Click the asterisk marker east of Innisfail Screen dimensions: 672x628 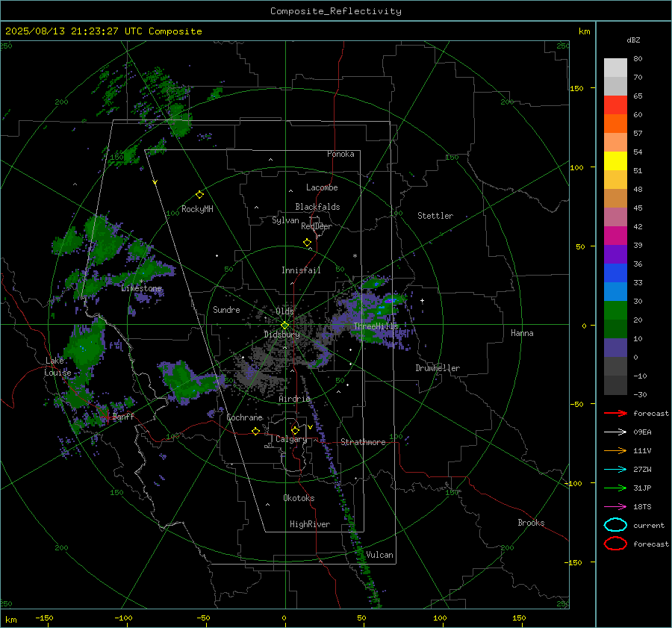[x=355, y=256]
